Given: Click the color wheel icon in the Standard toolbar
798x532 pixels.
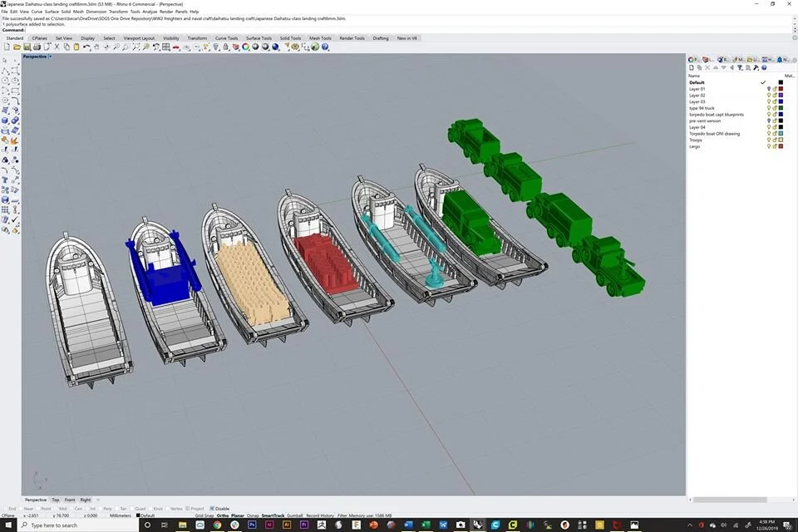Looking at the screenshot, I should point(246,47).
